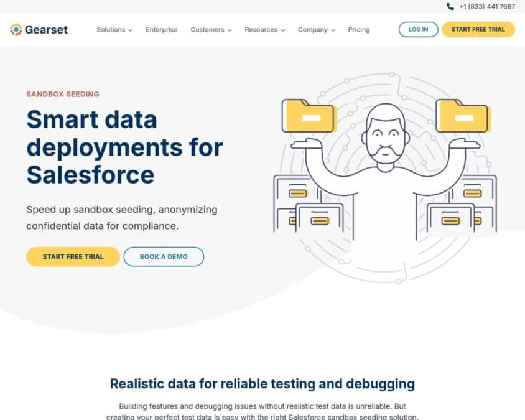Go to the Enterprise page

(161, 30)
